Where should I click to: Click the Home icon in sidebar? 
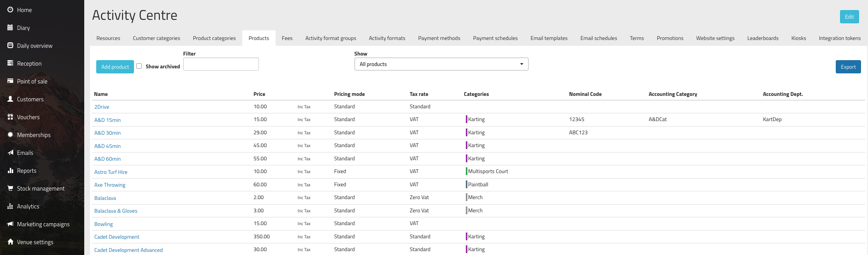click(10, 10)
